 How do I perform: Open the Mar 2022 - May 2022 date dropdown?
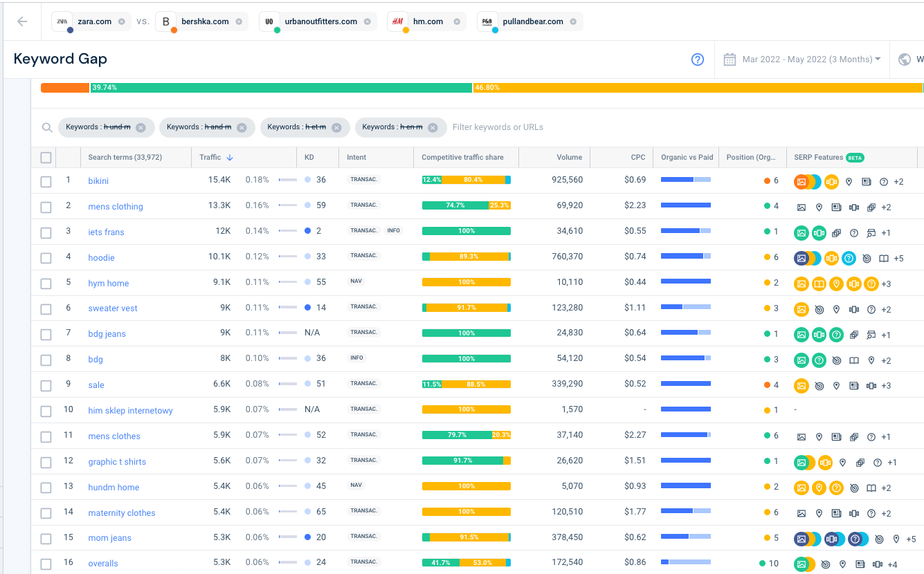(811, 59)
